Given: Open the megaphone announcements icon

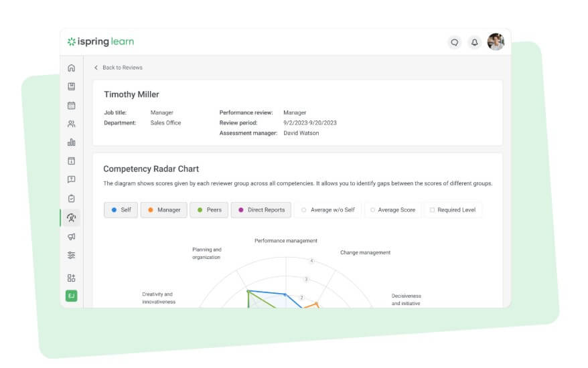Looking at the screenshot, I should tap(71, 236).
